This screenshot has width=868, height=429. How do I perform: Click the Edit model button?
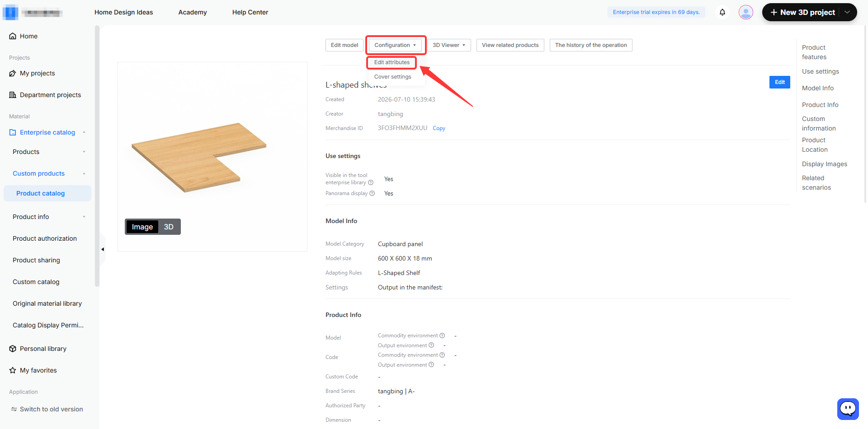(x=344, y=45)
